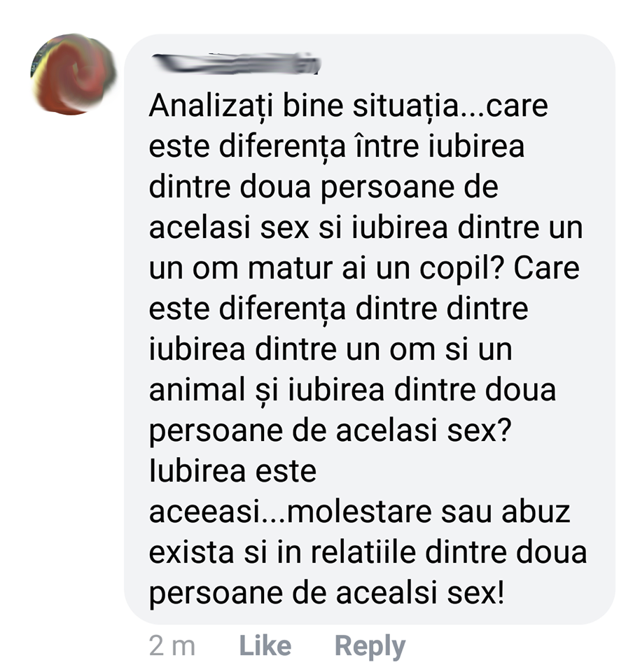
Task: Click the line "iubirea dintre un om si un"
Action: [331, 350]
